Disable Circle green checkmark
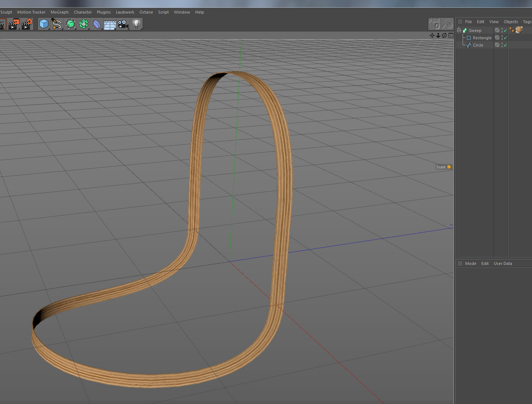The image size is (532, 404). (506, 45)
